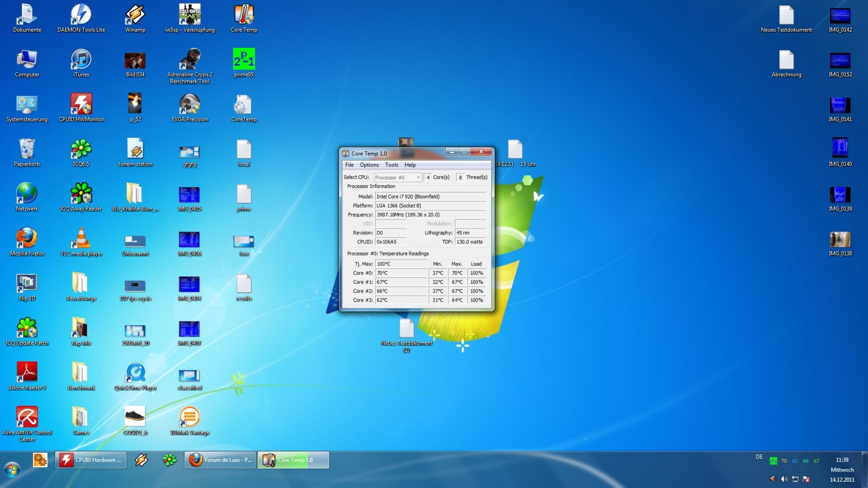Launch the Winamp desktop shortcut
Screen dimensions: 868x488
click(x=135, y=19)
